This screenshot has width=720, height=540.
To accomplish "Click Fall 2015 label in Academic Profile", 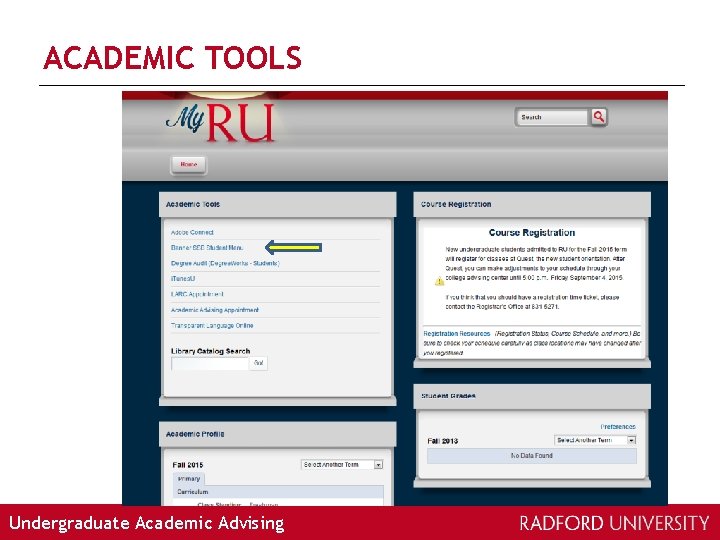I will click(188, 465).
